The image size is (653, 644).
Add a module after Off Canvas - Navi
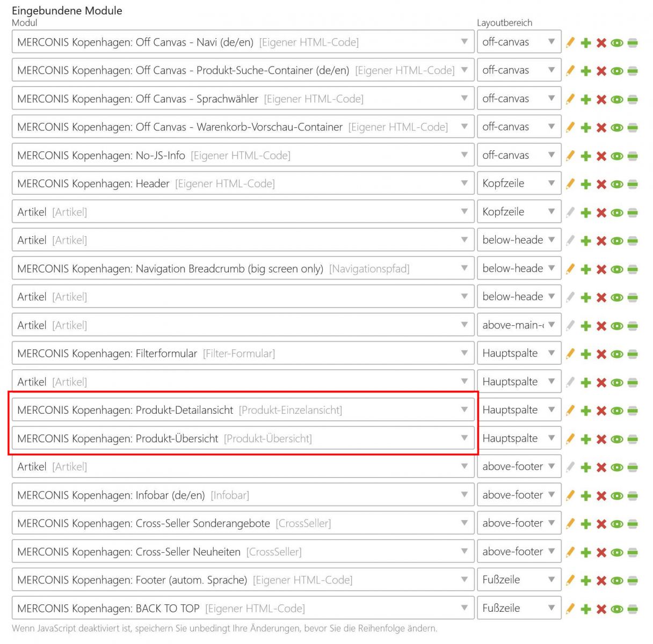(586, 43)
